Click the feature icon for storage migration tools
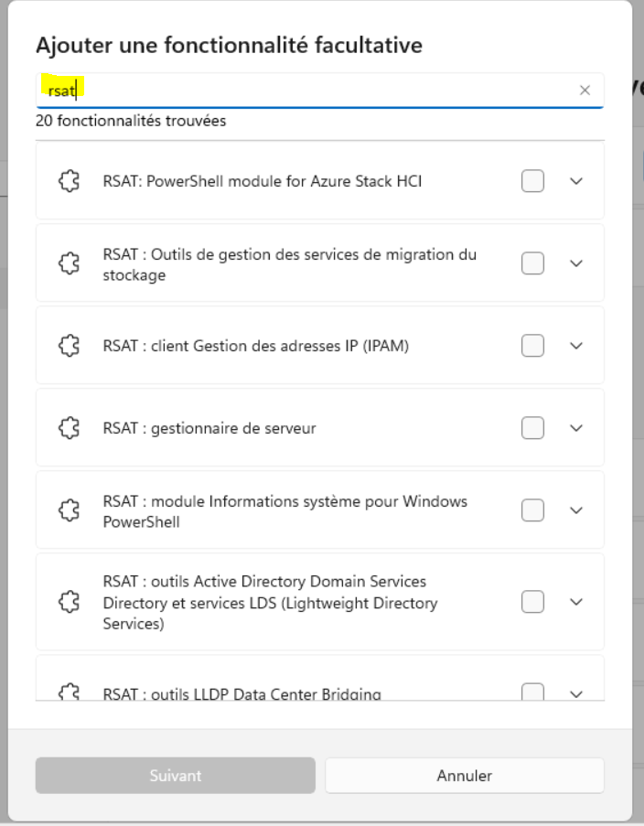Image resolution: width=644 pixels, height=826 pixels. [x=68, y=263]
